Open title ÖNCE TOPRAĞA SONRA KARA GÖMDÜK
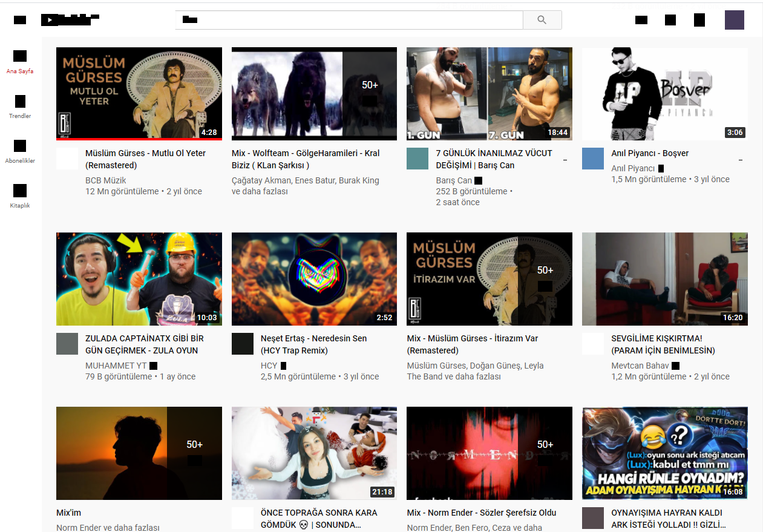763x532 pixels. [x=319, y=519]
